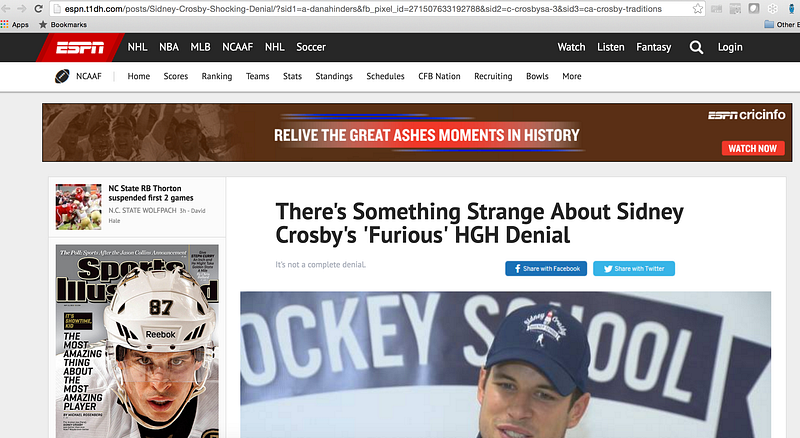Open the Sports Illustrated Crosby cover image
This screenshot has height=438, width=800.
click(x=137, y=341)
